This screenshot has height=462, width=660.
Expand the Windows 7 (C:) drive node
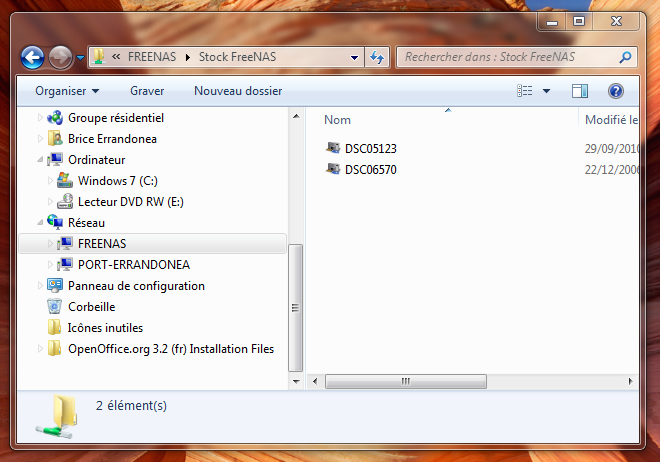(50, 181)
